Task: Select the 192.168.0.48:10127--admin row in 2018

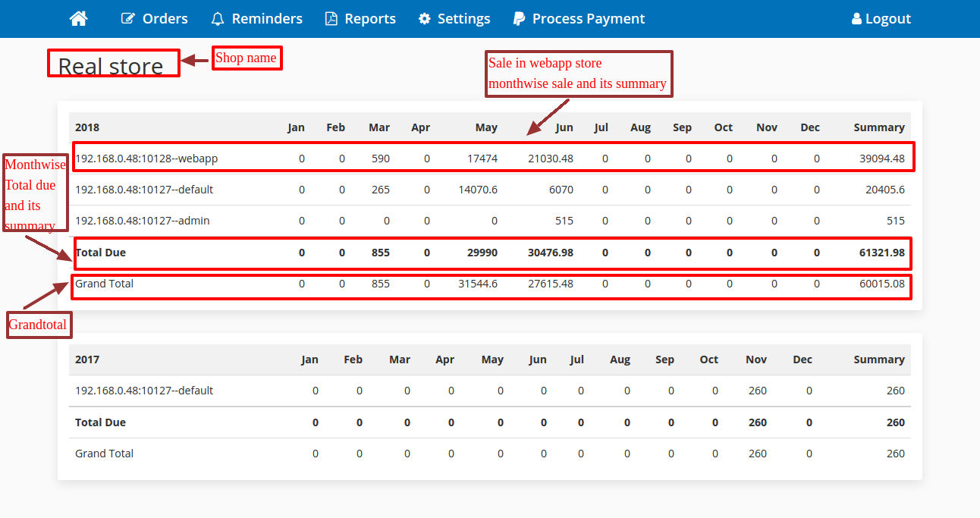Action: [143, 221]
